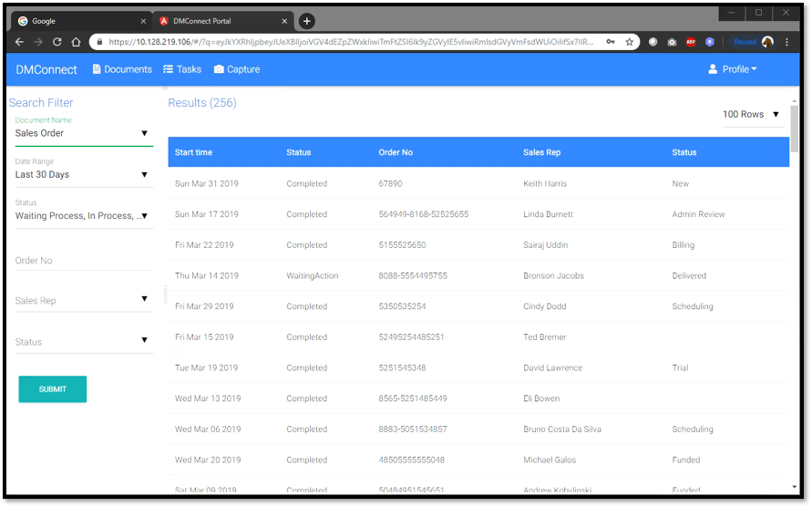The height and width of the screenshot is (507, 812).
Task: Reload the page with browser refresh icon
Action: pyautogui.click(x=57, y=42)
